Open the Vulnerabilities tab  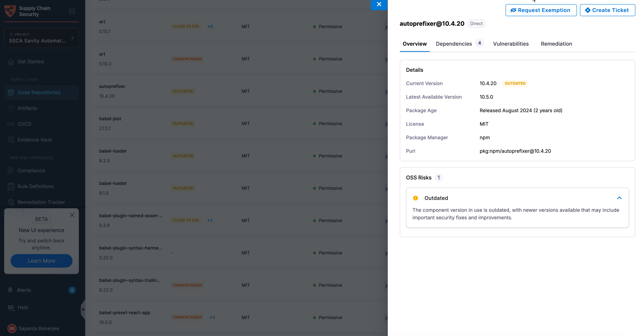pyautogui.click(x=510, y=44)
